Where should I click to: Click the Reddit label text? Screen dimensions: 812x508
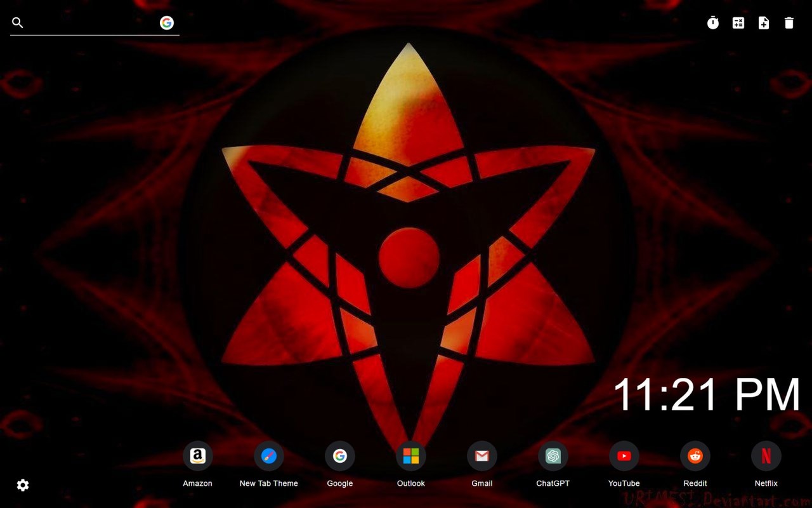click(x=695, y=483)
